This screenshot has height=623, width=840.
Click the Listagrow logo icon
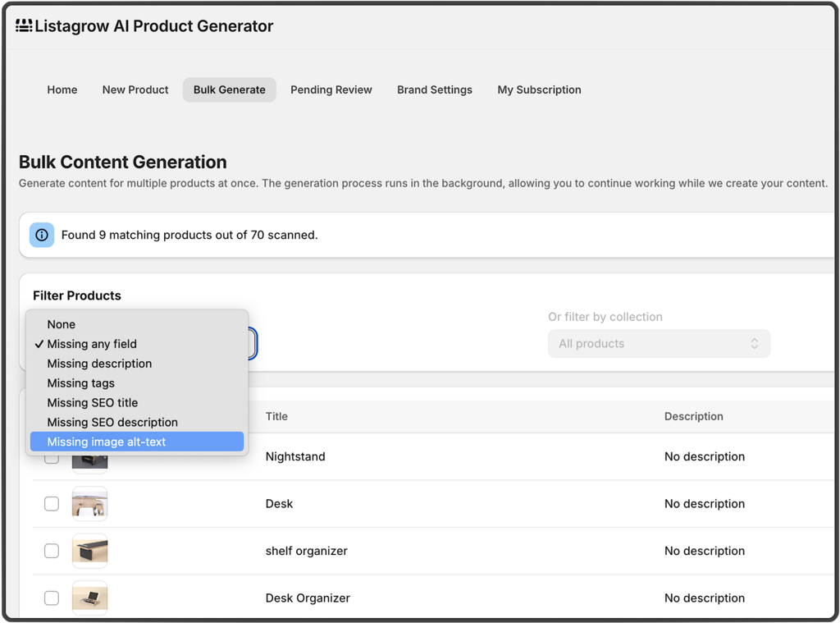tap(24, 26)
